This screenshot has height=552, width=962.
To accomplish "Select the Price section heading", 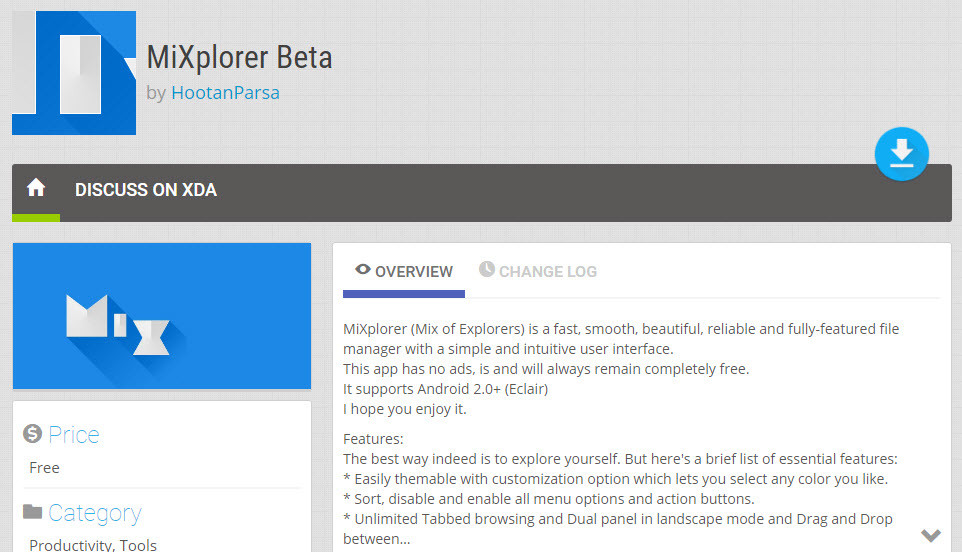I will (x=74, y=435).
